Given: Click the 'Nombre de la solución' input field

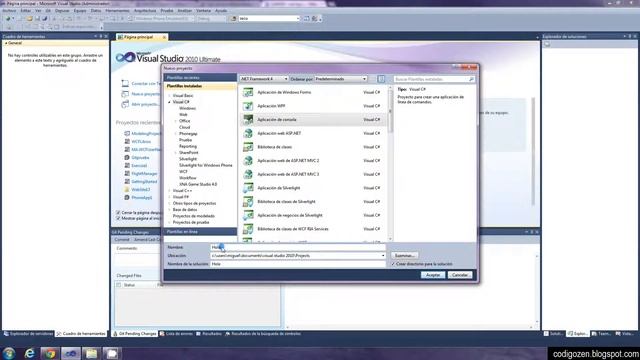Looking at the screenshot, I should click(298, 264).
